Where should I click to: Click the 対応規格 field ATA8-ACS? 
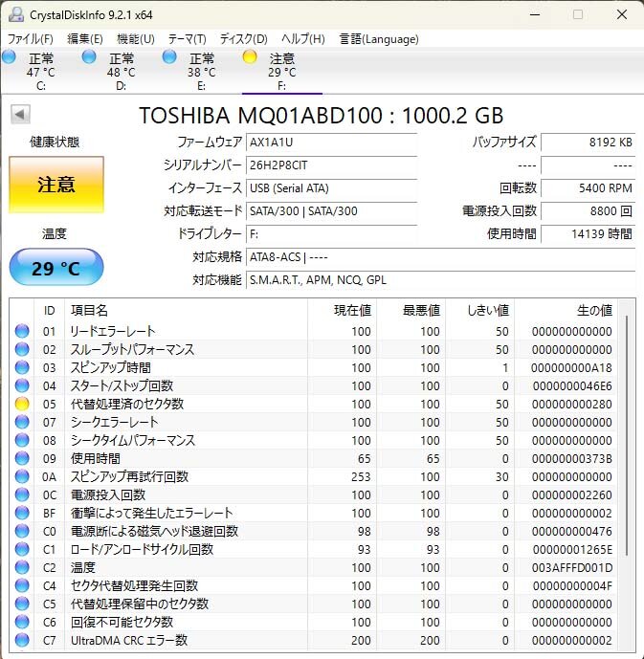[440, 256]
